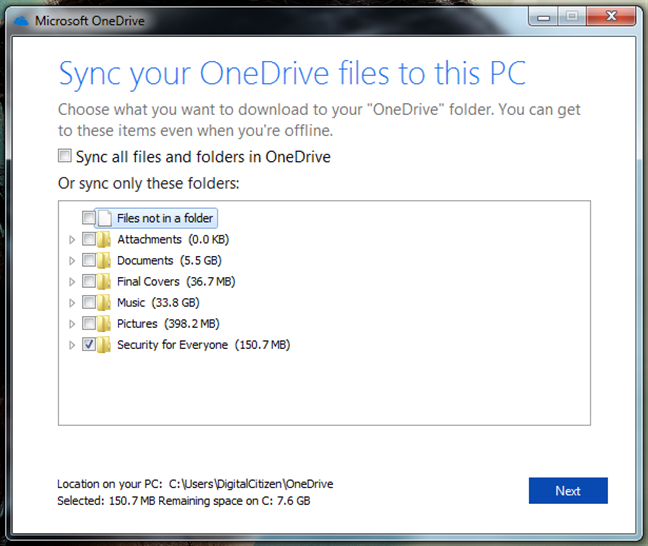
Task: Tick the Music folder checkbox
Action: click(89, 302)
